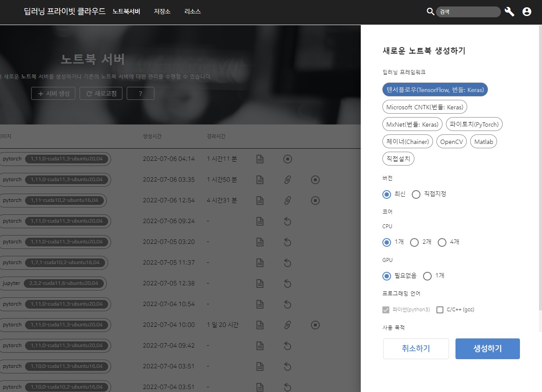This screenshot has width=542, height=392.
Task: Click the 1.11-cuda10.2-ubuntu16.04 image tag
Action: (64, 201)
